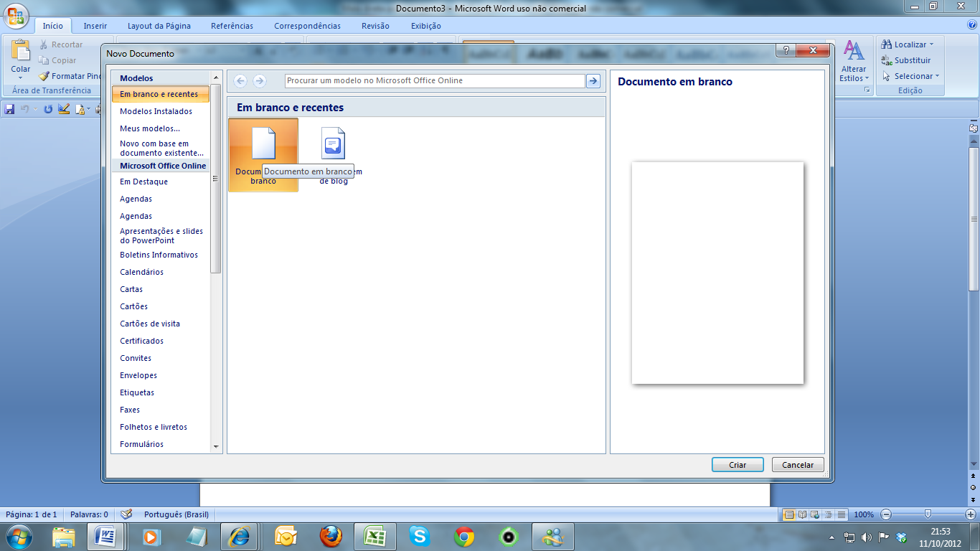This screenshot has width=980, height=551.
Task: Switch to Draft view icon
Action: (x=841, y=514)
